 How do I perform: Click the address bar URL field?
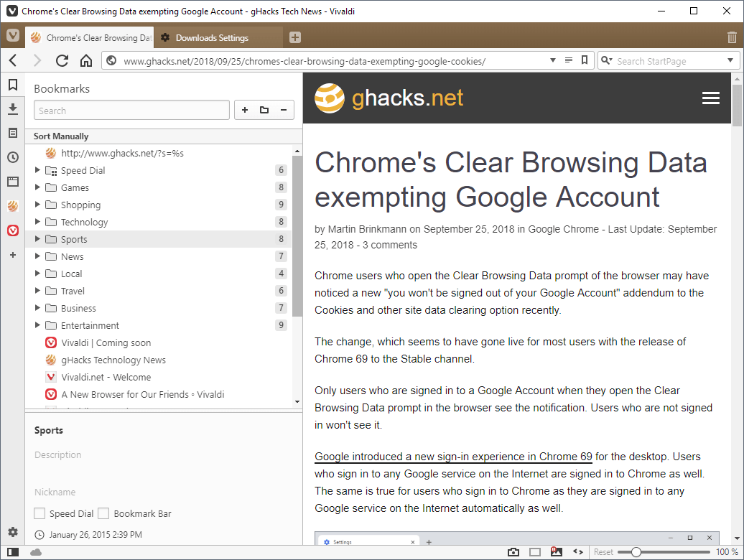click(332, 61)
